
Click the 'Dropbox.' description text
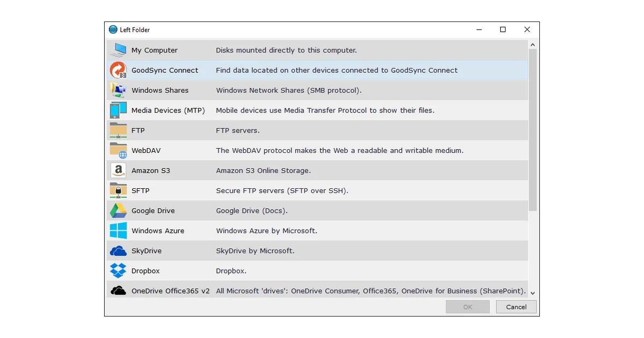[x=231, y=271]
